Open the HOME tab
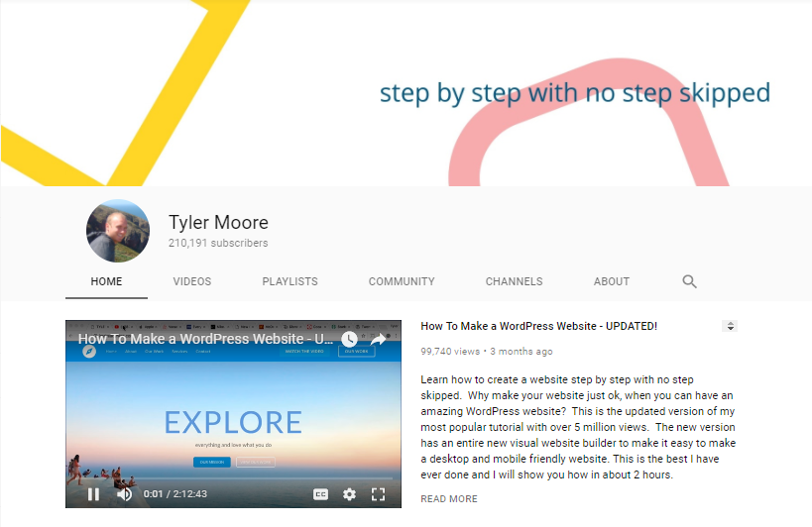812x527 pixels. point(106,281)
